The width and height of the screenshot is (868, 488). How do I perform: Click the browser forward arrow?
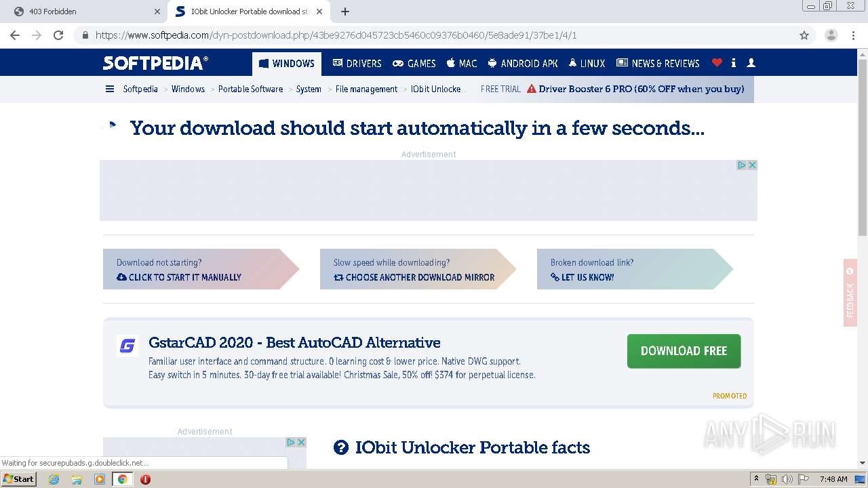[x=37, y=35]
